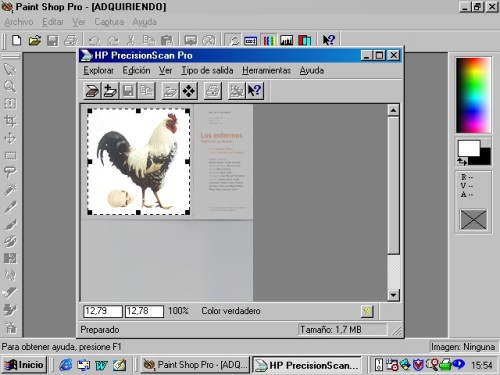Click the 'Tamaño: 1,7 MB' status text
This screenshot has width=500, height=375.
coord(331,330)
